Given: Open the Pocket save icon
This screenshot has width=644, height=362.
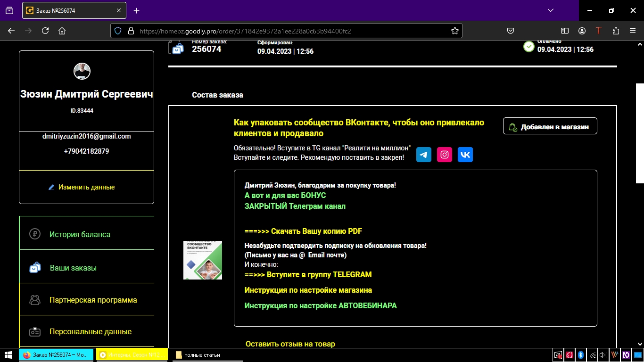Looking at the screenshot, I should click(x=510, y=31).
